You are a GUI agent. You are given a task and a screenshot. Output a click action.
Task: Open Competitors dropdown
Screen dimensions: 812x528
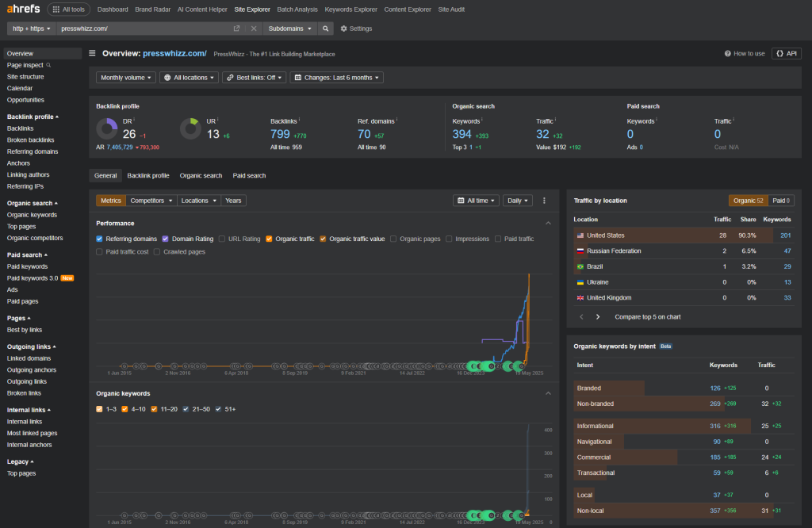click(x=151, y=201)
